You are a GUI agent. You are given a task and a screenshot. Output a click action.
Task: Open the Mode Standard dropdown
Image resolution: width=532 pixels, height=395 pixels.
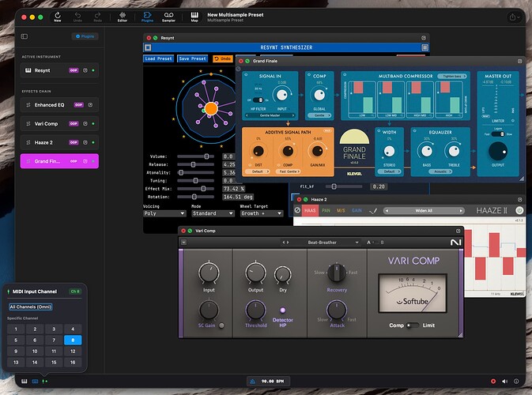213,213
